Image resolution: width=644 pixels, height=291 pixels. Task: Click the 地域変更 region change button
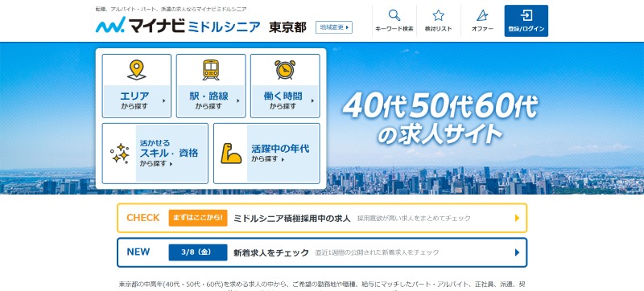tap(334, 27)
